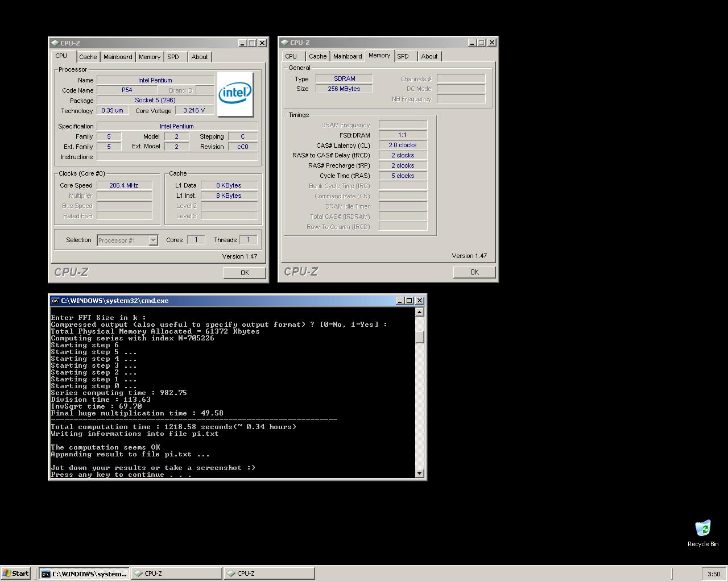Click the right CPU-Z window title icon

[284, 42]
